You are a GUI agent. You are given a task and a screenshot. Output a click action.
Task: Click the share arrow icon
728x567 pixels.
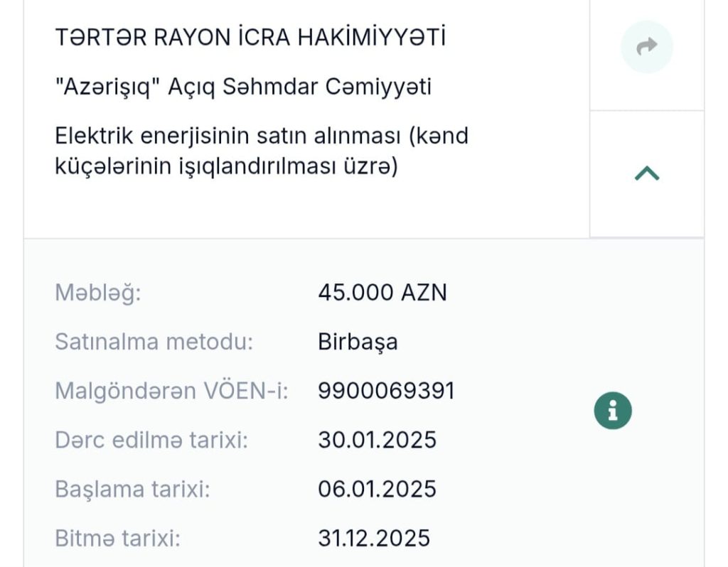point(646,47)
